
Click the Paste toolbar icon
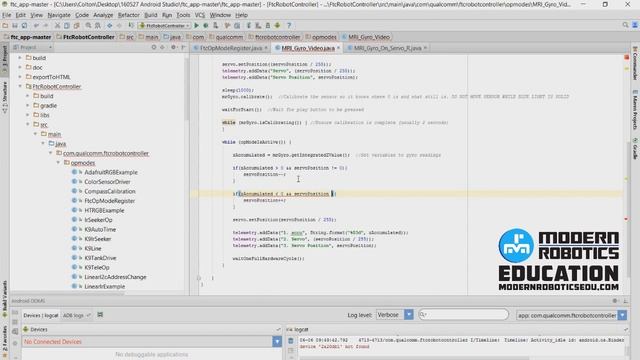pyautogui.click(x=76, y=25)
